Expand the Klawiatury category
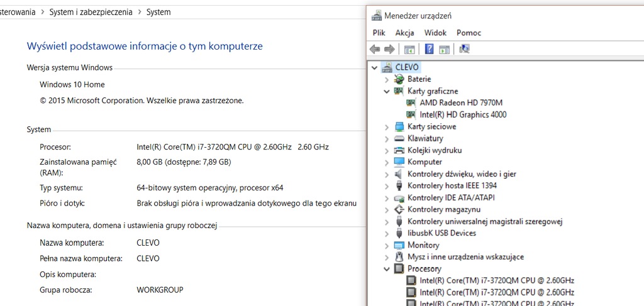This screenshot has height=306, width=644. click(x=387, y=139)
